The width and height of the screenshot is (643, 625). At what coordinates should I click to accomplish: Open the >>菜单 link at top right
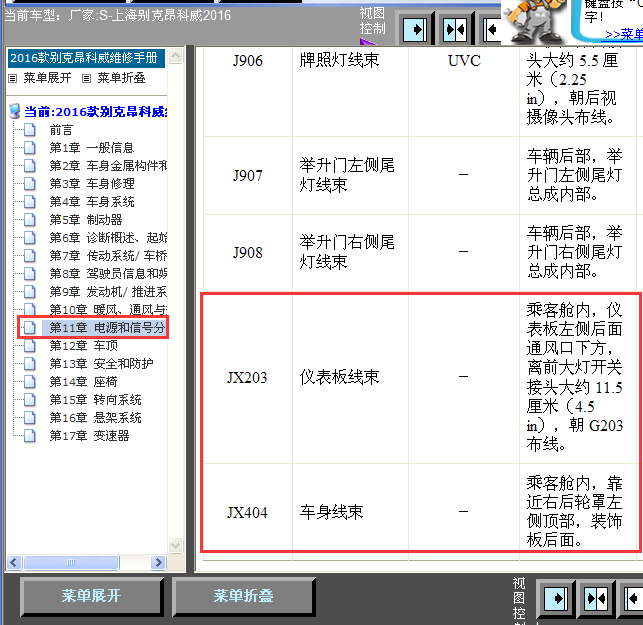tap(624, 34)
